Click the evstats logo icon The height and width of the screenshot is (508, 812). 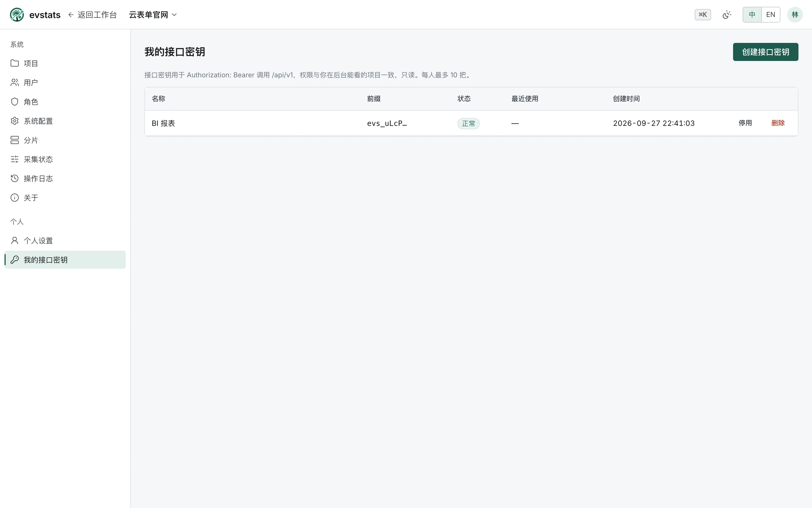click(17, 14)
